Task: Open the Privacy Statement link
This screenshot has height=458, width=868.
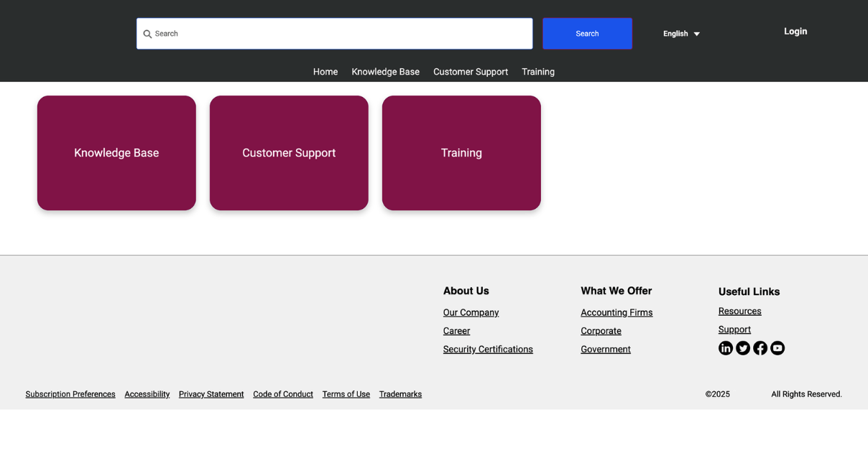Action: pyautogui.click(x=211, y=394)
